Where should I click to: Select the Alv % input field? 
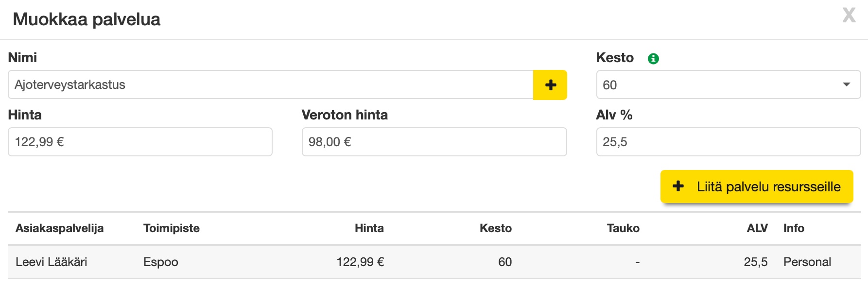pyautogui.click(x=728, y=142)
